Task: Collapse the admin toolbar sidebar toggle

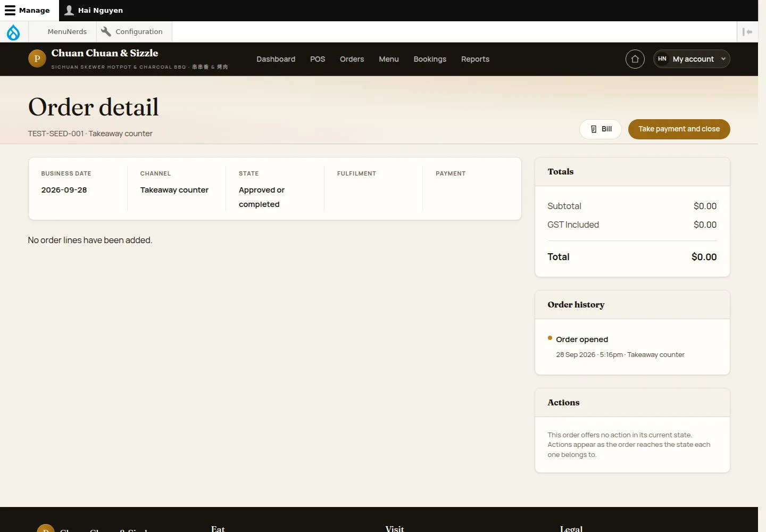Action: click(747, 32)
